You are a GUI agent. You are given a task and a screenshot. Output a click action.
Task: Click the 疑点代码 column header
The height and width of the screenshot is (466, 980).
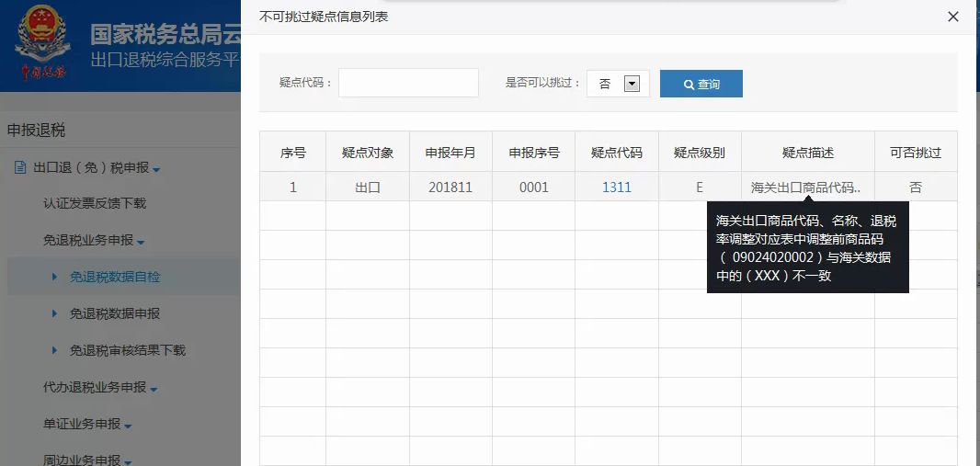617,153
